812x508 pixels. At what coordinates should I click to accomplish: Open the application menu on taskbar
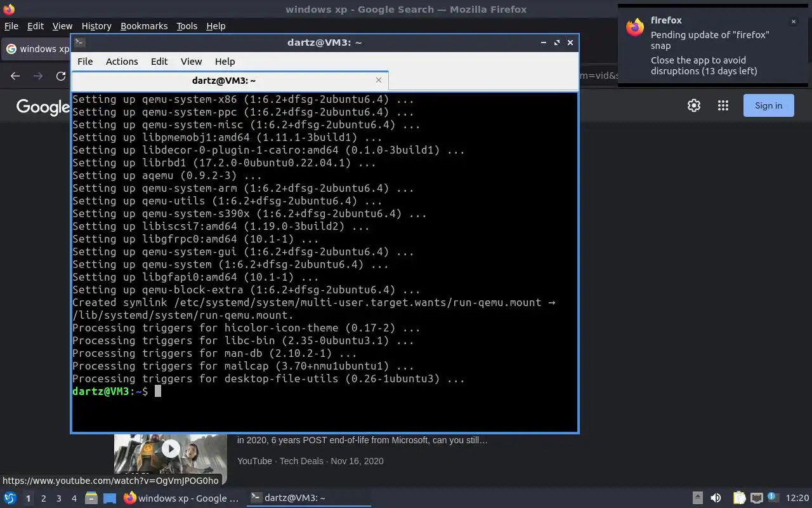(x=10, y=498)
